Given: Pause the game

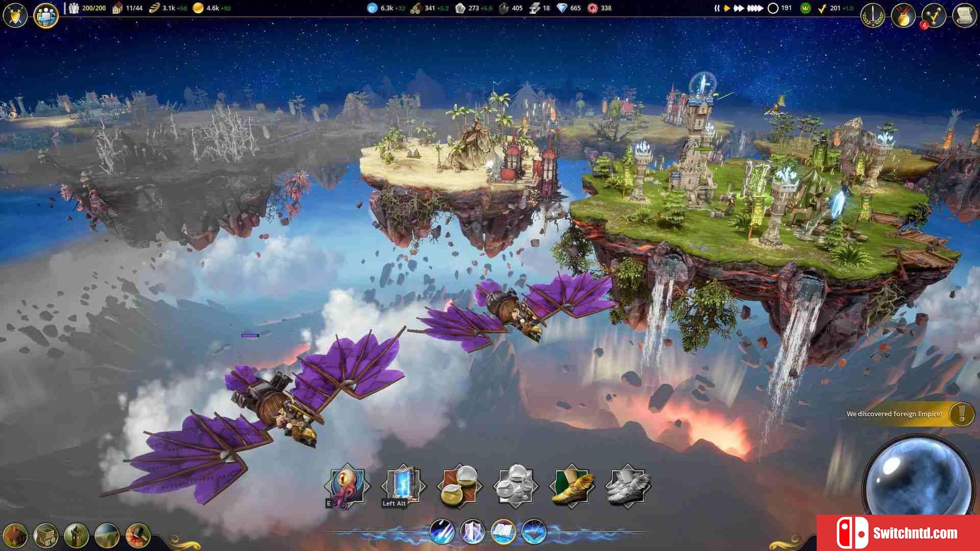Looking at the screenshot, I should [717, 8].
